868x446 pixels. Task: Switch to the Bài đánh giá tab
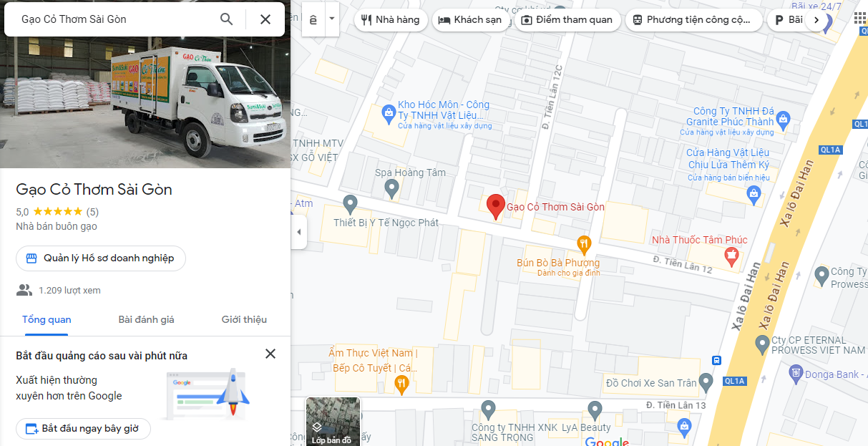tap(146, 319)
